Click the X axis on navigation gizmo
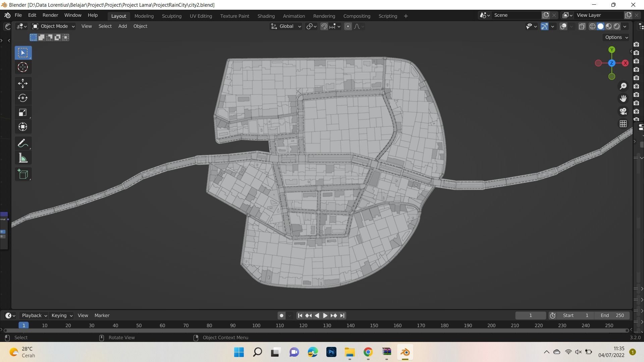The image size is (644, 362). 625,63
